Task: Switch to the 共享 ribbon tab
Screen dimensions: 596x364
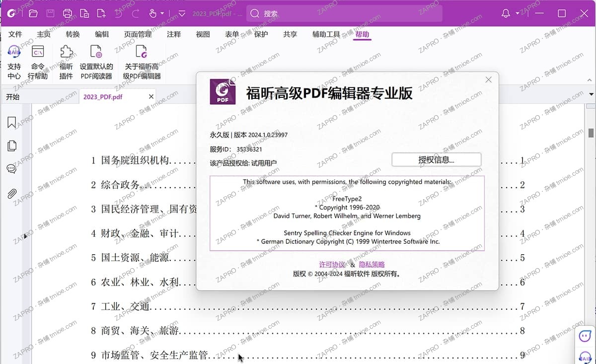Action: [x=290, y=34]
